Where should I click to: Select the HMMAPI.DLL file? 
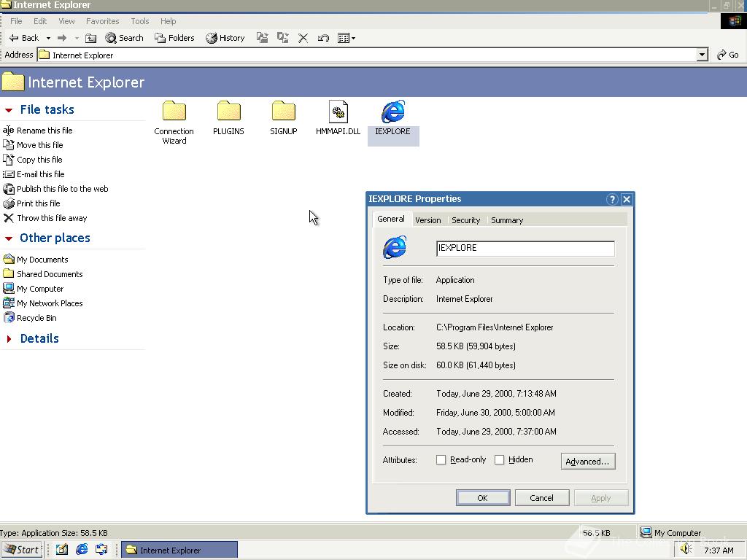(x=338, y=117)
